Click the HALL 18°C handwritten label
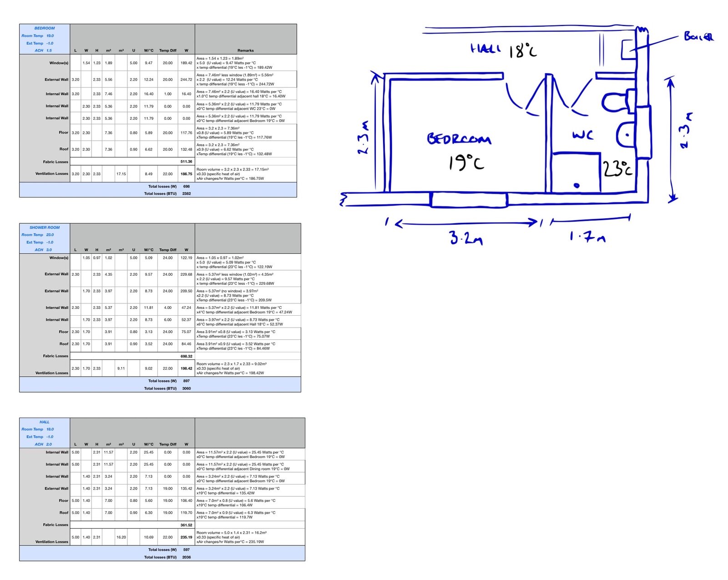728x580 pixels. (x=504, y=50)
